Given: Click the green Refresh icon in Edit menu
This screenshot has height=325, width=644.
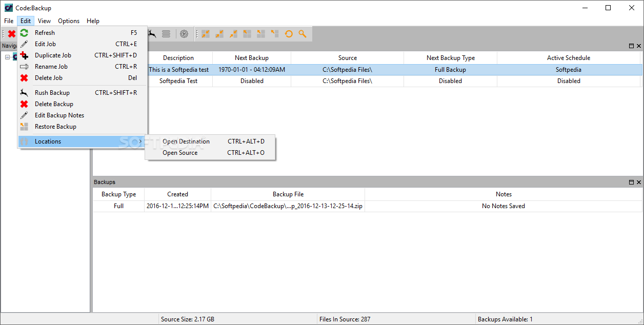Looking at the screenshot, I should pyautogui.click(x=24, y=33).
